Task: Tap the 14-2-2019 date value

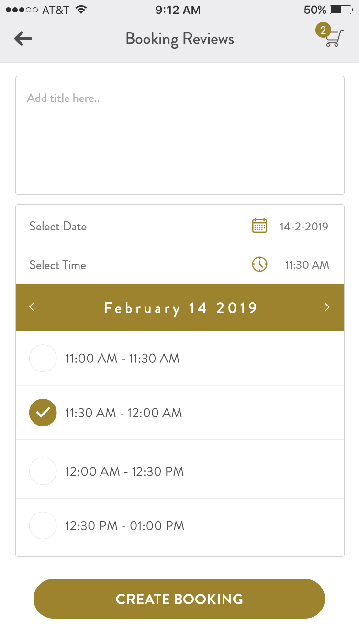Action: click(x=304, y=226)
